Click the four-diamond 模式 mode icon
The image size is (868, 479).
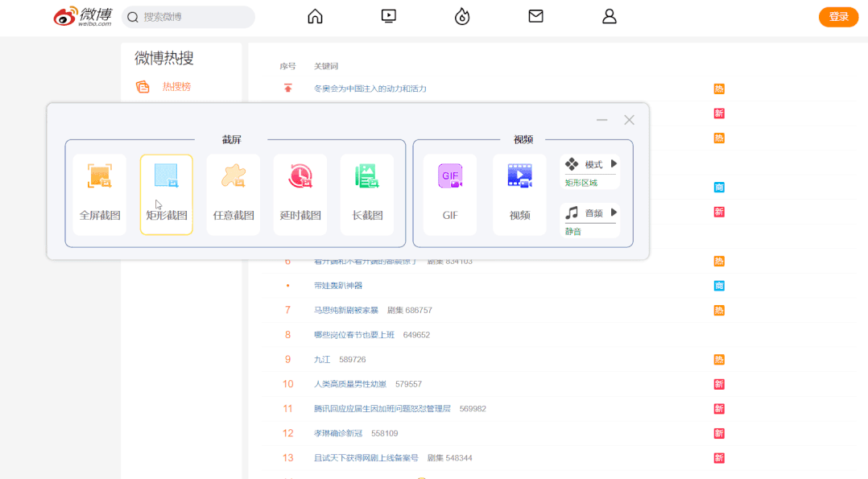click(572, 164)
